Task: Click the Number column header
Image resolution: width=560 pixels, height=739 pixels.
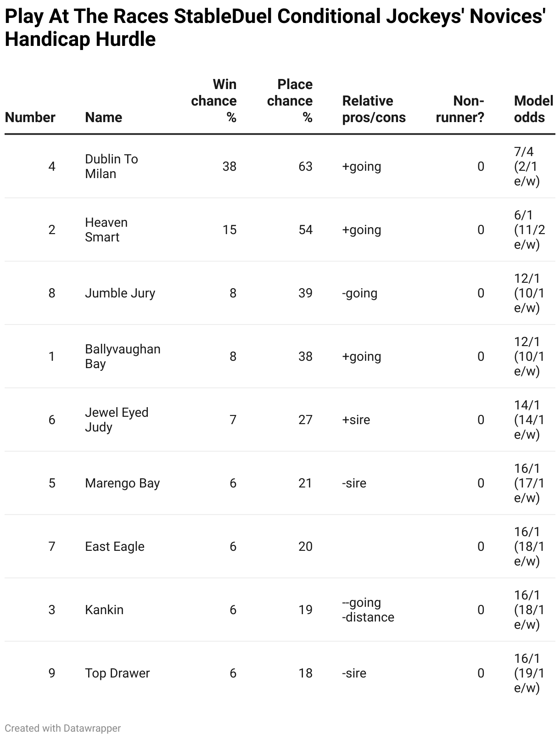Action: pyautogui.click(x=30, y=117)
